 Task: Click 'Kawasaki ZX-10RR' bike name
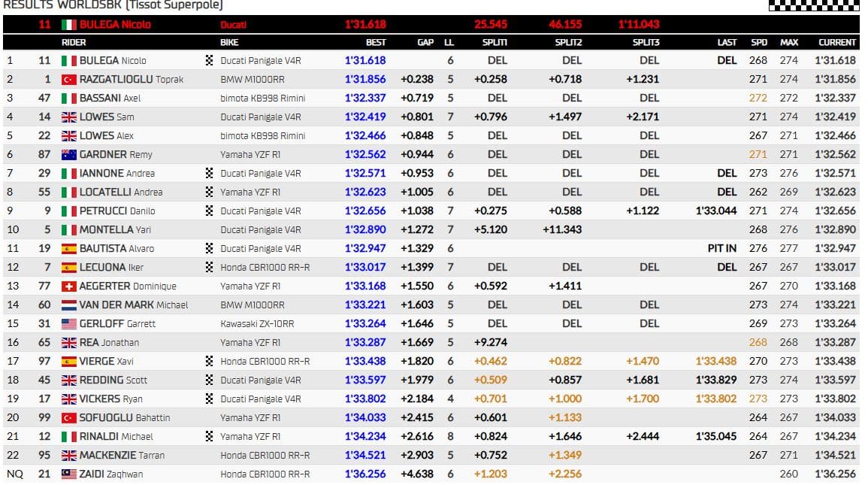258,324
